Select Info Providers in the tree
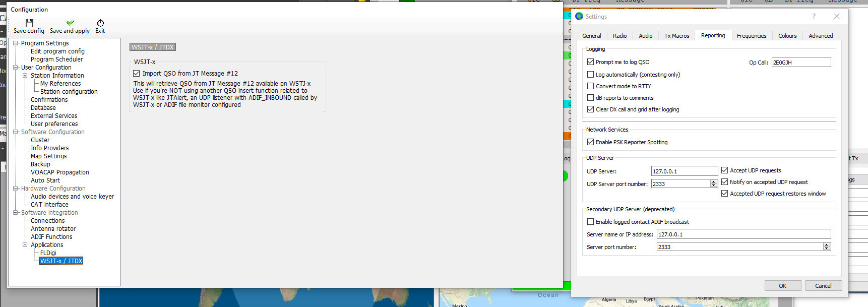 49,148
